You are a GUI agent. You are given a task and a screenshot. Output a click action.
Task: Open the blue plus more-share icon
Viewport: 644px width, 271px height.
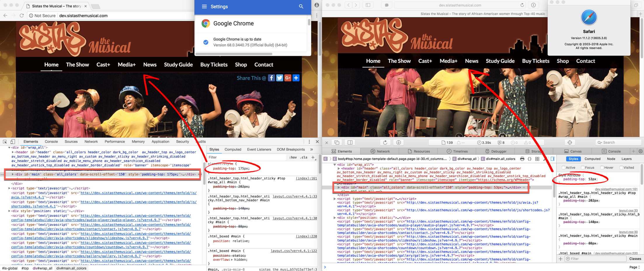tap(296, 78)
